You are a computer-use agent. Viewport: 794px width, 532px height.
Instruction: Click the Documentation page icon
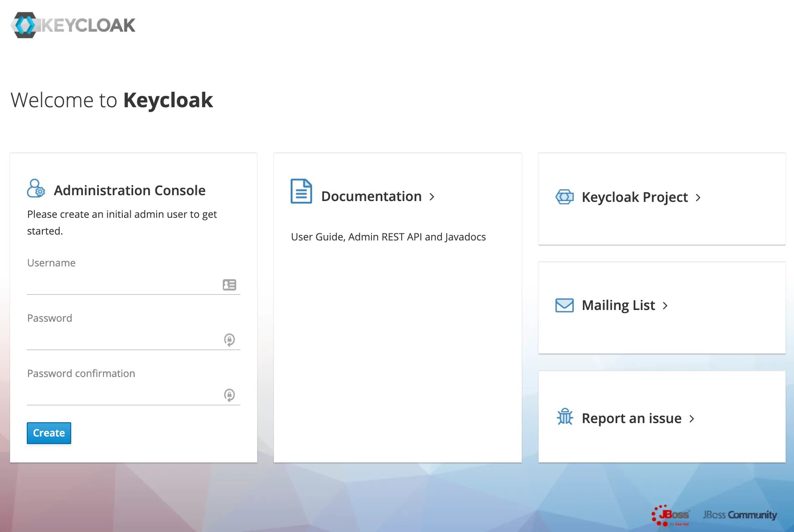pos(301,191)
